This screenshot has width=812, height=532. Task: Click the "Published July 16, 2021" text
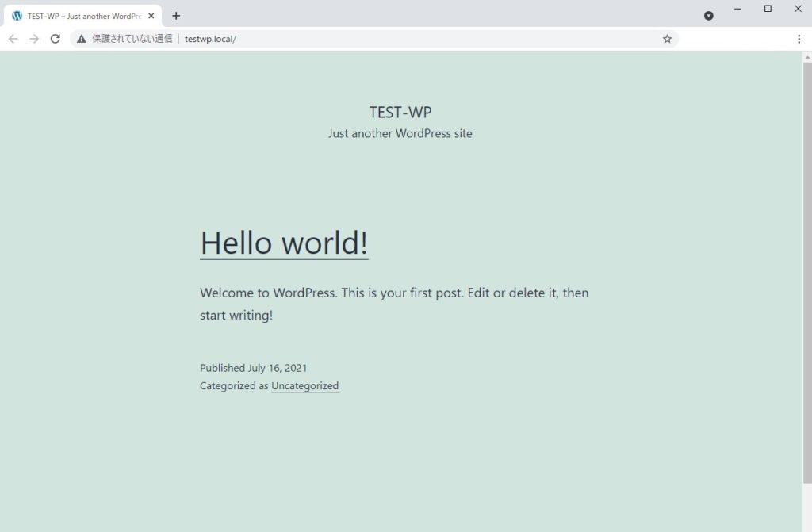[253, 368]
